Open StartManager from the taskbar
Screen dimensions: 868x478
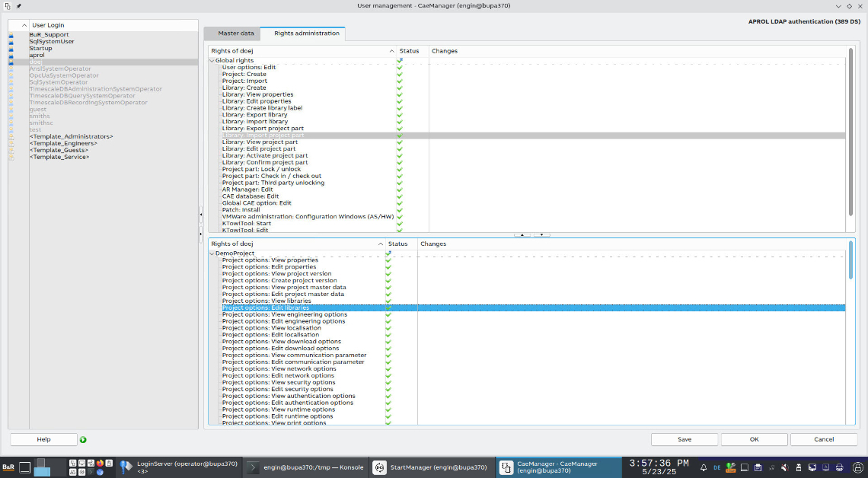click(x=429, y=468)
